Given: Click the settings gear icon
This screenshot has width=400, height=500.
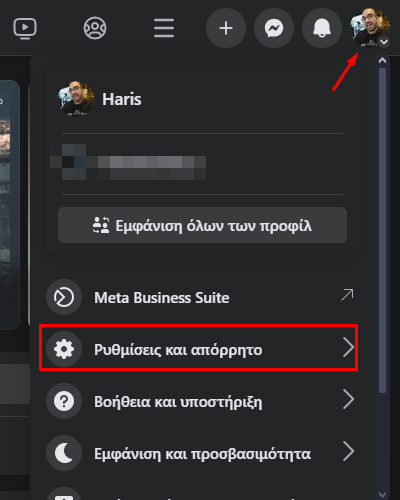Looking at the screenshot, I should tap(64, 349).
